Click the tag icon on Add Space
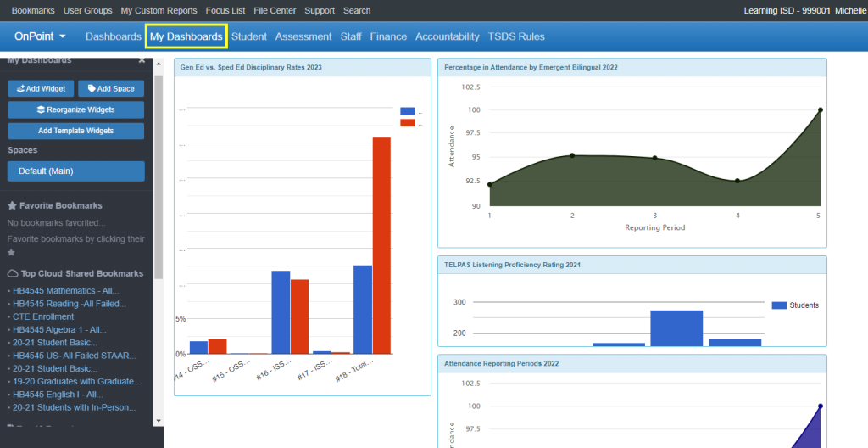 (x=92, y=89)
